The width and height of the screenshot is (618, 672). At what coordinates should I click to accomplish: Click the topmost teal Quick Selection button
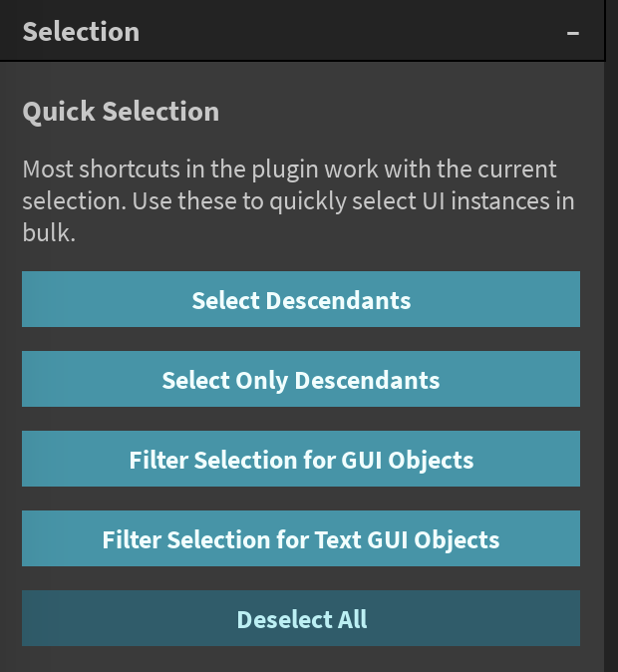(301, 300)
